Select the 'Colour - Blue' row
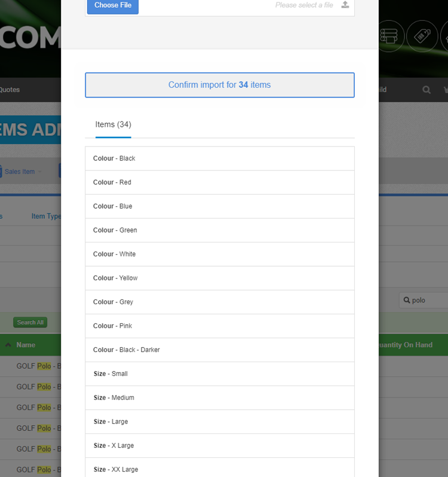This screenshot has width=448, height=477. coord(220,206)
